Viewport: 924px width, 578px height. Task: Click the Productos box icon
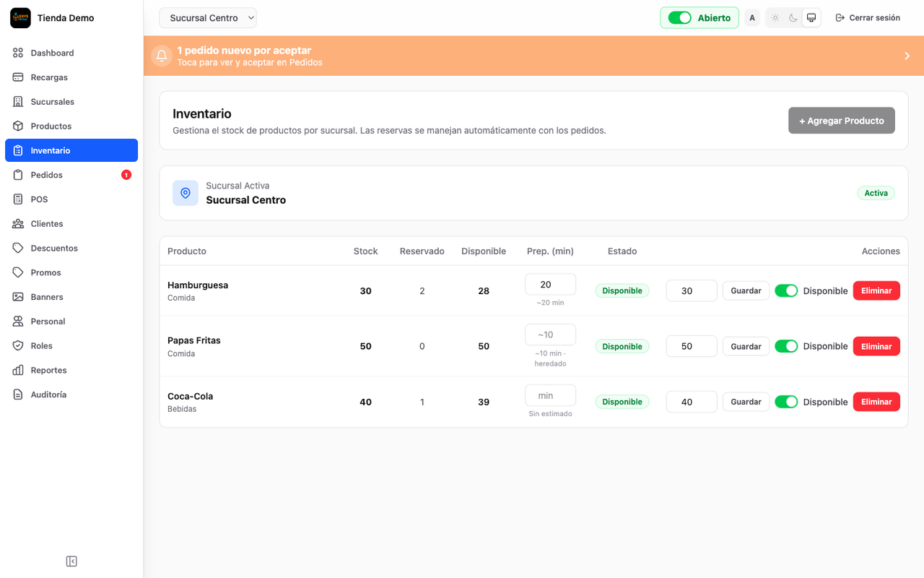tap(18, 126)
